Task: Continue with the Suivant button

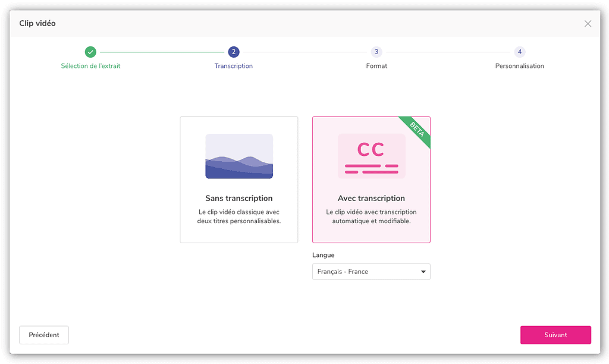Action: coord(555,335)
